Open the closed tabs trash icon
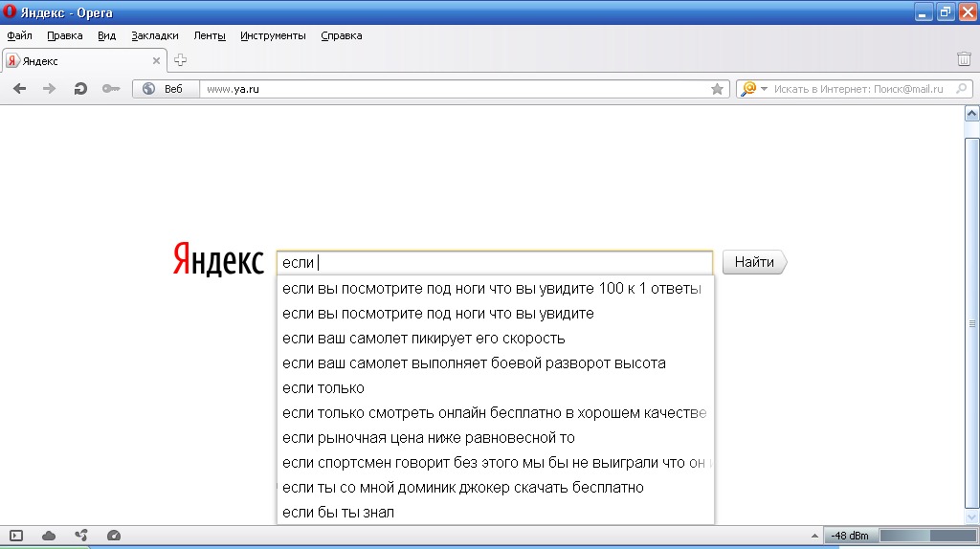 [x=964, y=59]
